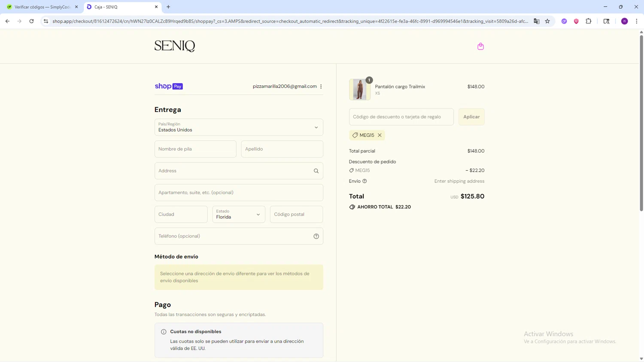644x362 pixels.
Task: Open the tab search icon in toolbar
Action: pos(606,21)
